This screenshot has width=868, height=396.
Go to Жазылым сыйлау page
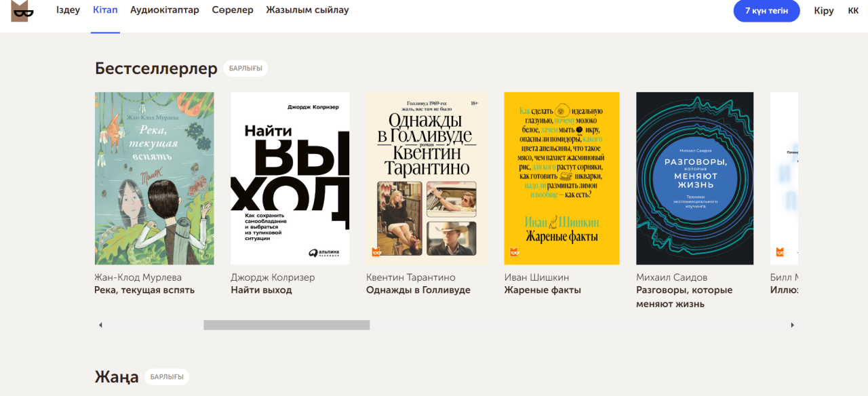(307, 10)
